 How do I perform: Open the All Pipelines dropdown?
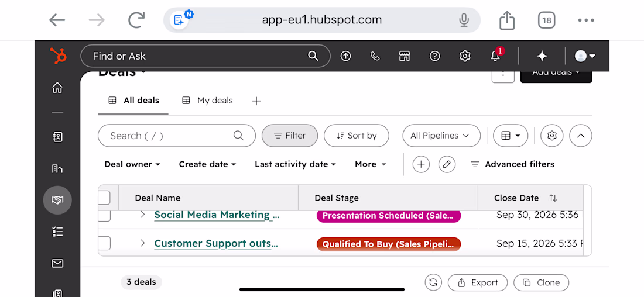(441, 136)
